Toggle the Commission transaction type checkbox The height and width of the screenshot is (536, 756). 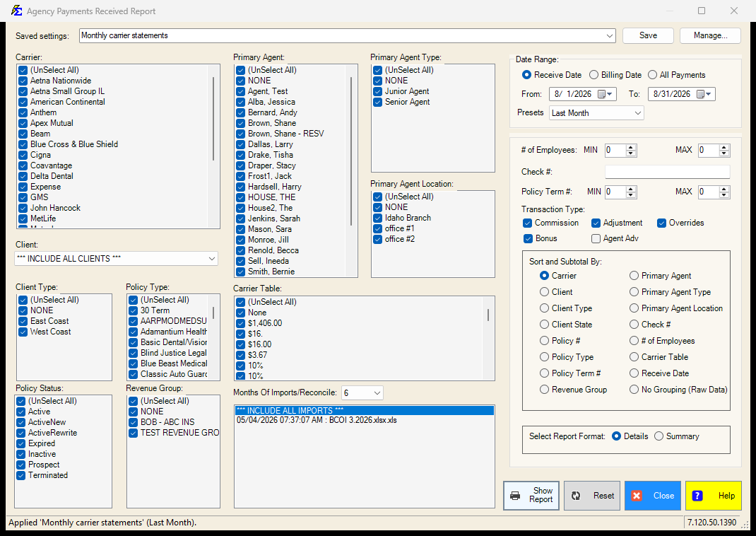click(528, 223)
